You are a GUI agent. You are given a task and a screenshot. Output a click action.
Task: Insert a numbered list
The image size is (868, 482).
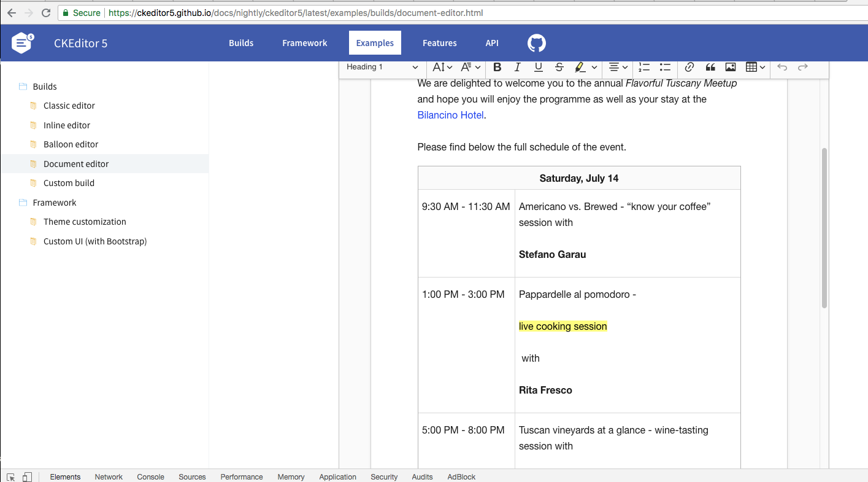(x=643, y=67)
